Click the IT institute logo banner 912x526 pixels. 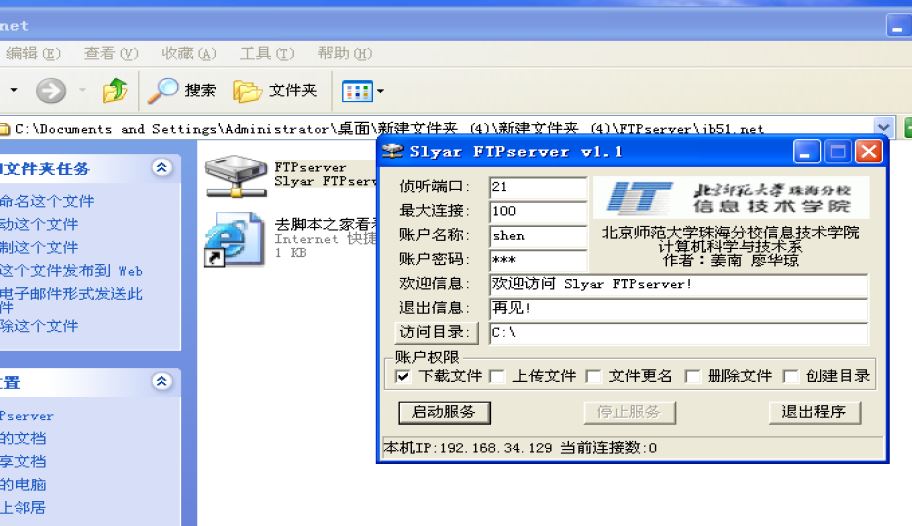[x=731, y=198]
